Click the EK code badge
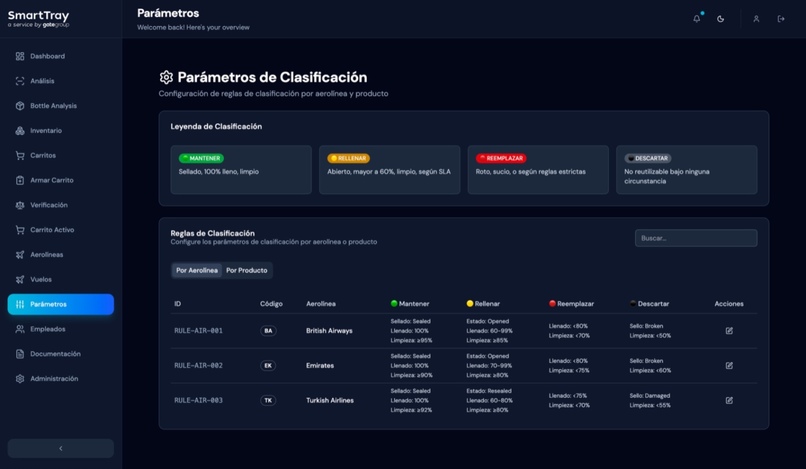 pyautogui.click(x=268, y=366)
